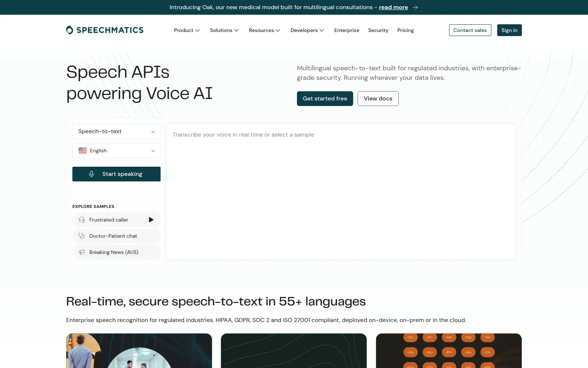Click the megaphone icon beside Breaking News
This screenshot has width=588, height=368.
[82, 252]
